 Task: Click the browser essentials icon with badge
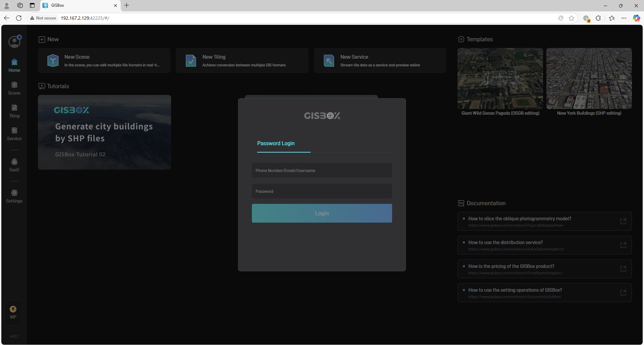coord(586,18)
